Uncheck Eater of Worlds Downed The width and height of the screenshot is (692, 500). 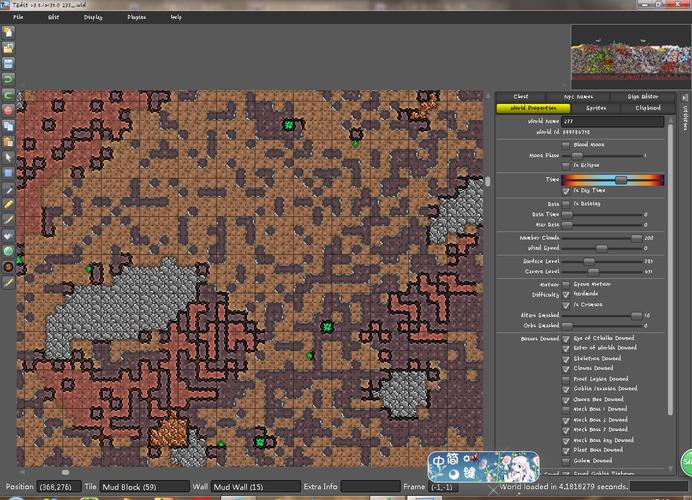tap(566, 348)
